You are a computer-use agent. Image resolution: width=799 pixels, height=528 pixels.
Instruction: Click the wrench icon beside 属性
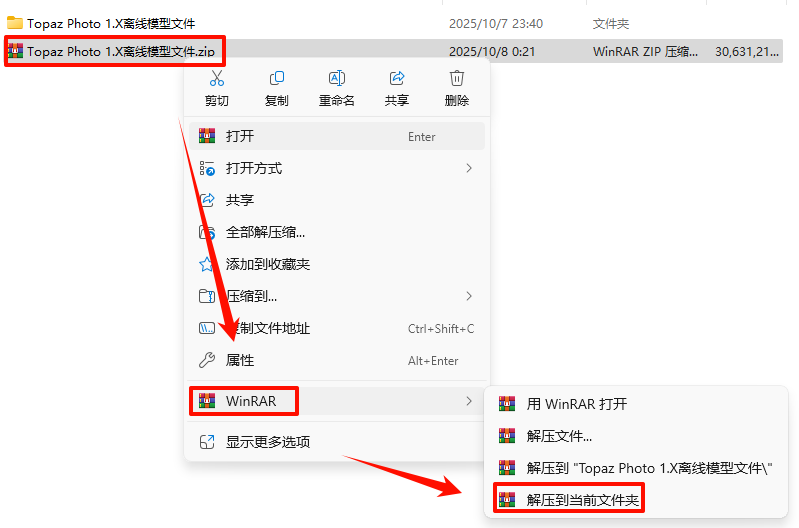[x=206, y=360]
